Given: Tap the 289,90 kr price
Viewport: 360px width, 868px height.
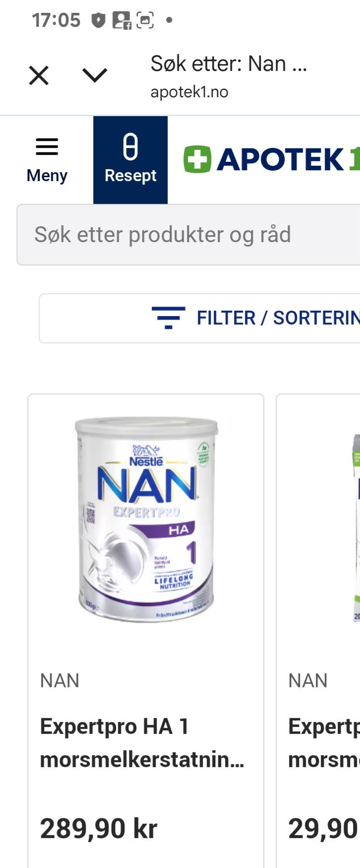Looking at the screenshot, I should 99,828.
